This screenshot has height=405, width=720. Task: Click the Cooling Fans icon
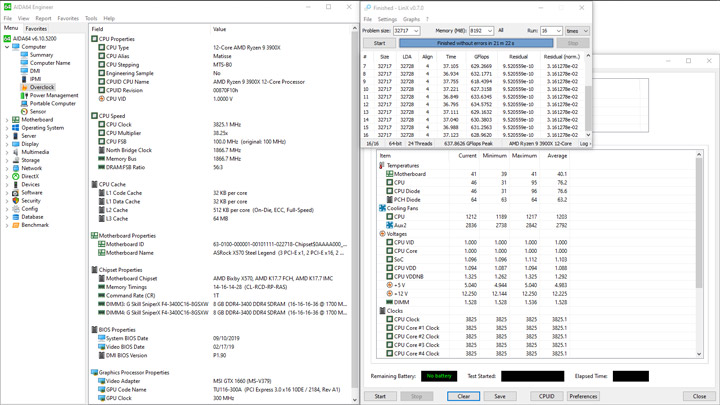tap(382, 208)
